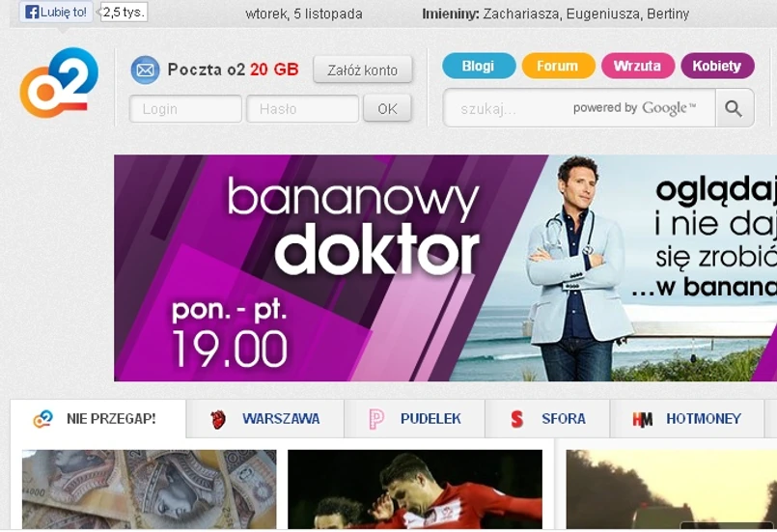This screenshot has width=777, height=532.
Task: Focus the Login input field
Action: pos(186,108)
